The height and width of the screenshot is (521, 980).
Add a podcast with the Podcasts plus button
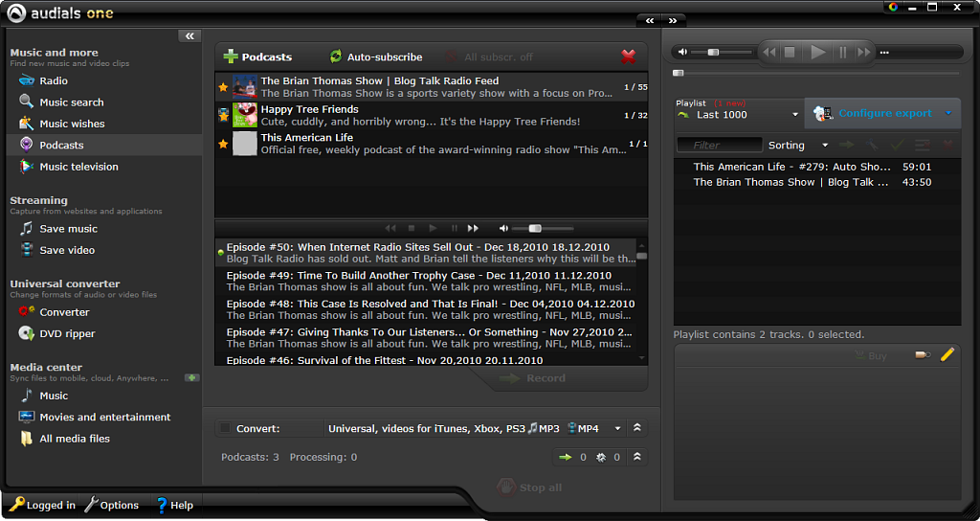(257, 57)
